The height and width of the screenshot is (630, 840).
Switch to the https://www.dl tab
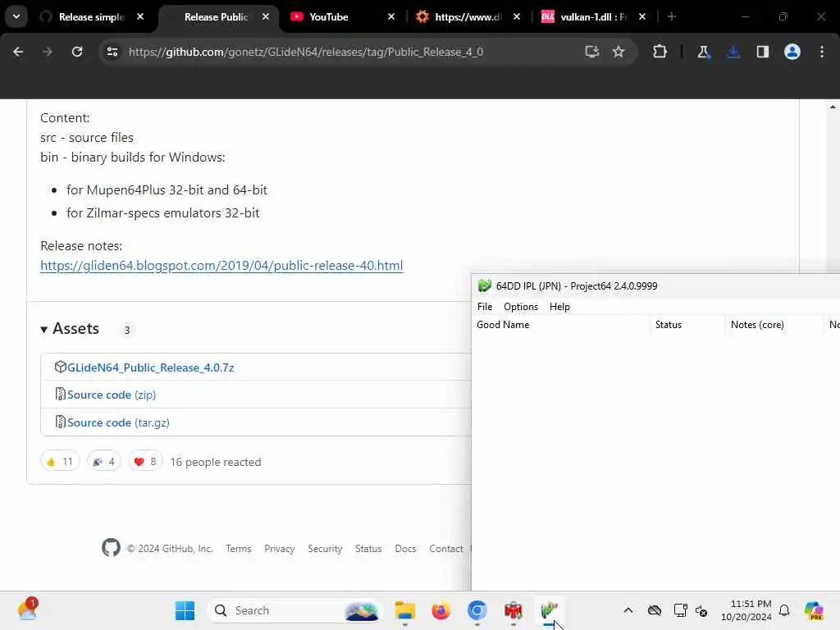468,17
